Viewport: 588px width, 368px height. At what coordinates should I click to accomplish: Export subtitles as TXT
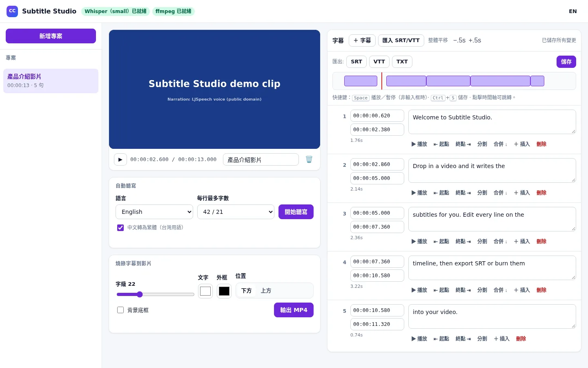pyautogui.click(x=402, y=62)
